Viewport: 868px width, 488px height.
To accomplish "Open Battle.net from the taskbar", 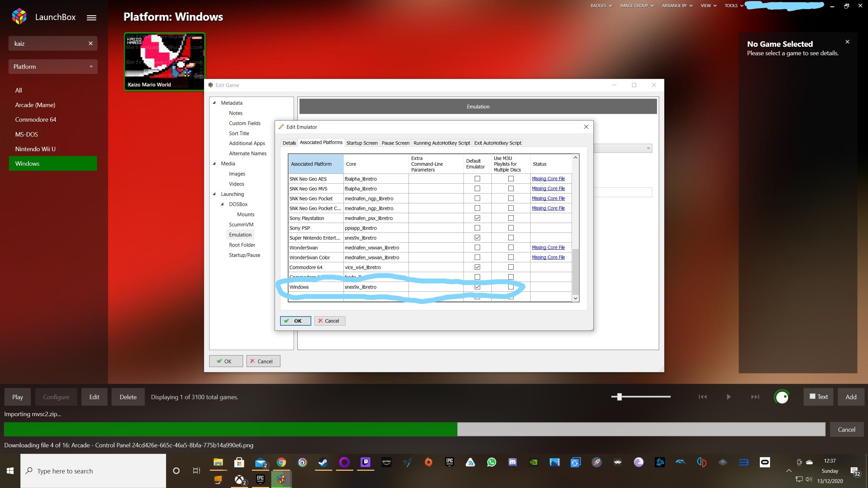I will click(659, 462).
